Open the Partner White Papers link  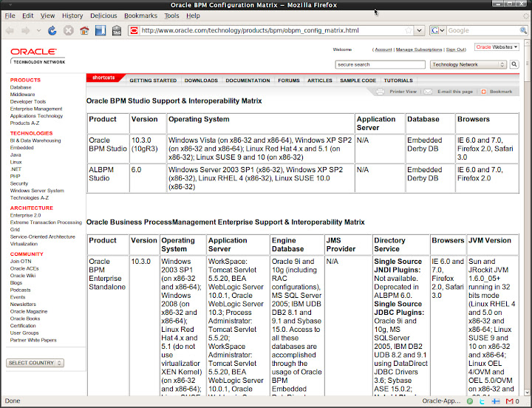(33, 340)
